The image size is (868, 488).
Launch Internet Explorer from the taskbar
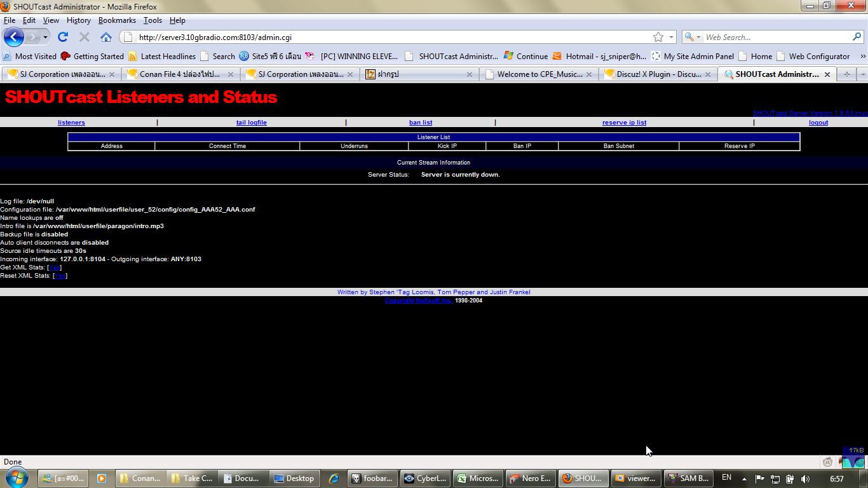(x=334, y=478)
